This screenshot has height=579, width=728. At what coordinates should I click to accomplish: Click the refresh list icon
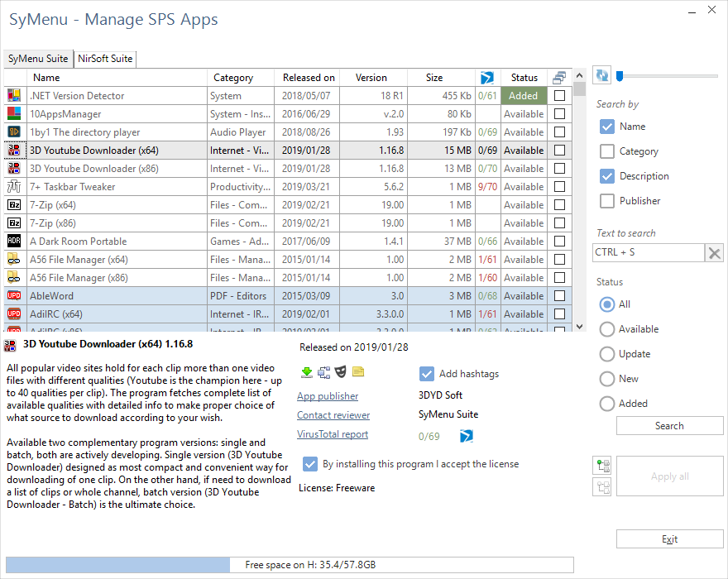pyautogui.click(x=602, y=75)
